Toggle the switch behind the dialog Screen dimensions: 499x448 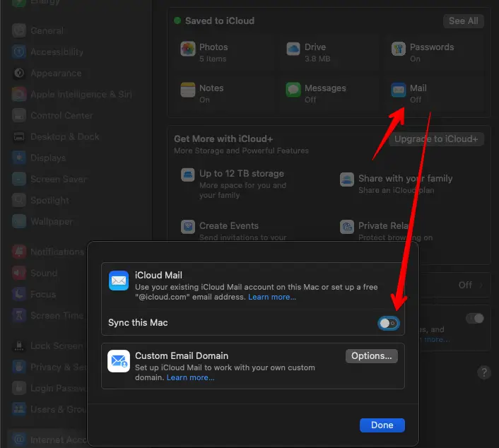tap(475, 319)
